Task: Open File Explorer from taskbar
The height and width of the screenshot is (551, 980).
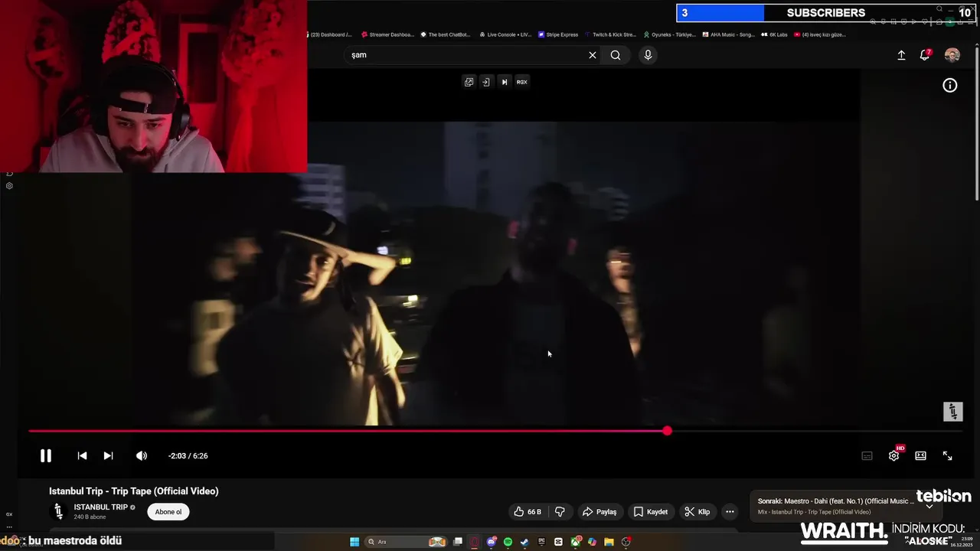Action: click(x=609, y=542)
